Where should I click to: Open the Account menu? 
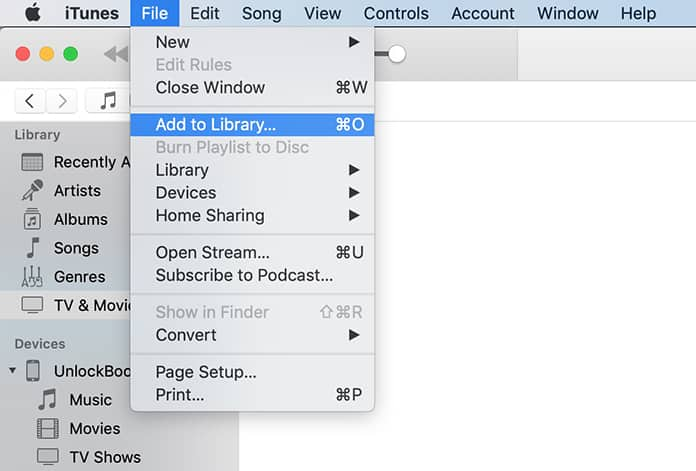click(x=483, y=13)
